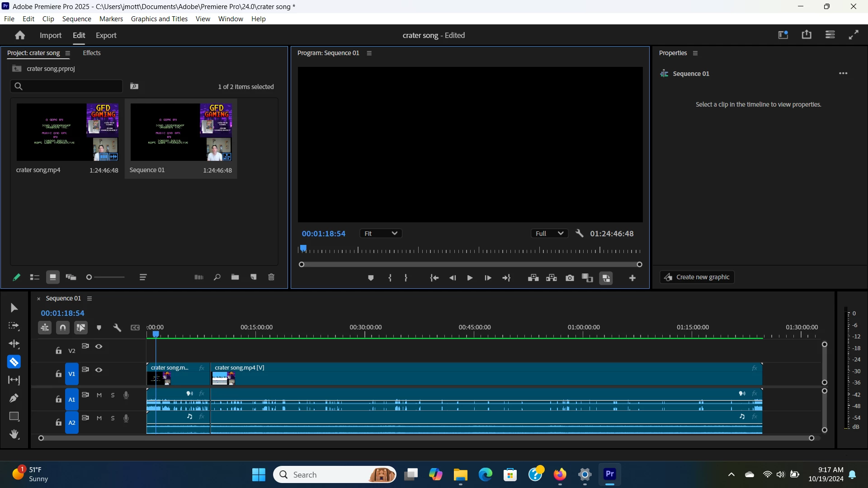Open the Fit zoom level dropdown
This screenshot has width=868, height=488.
click(381, 234)
